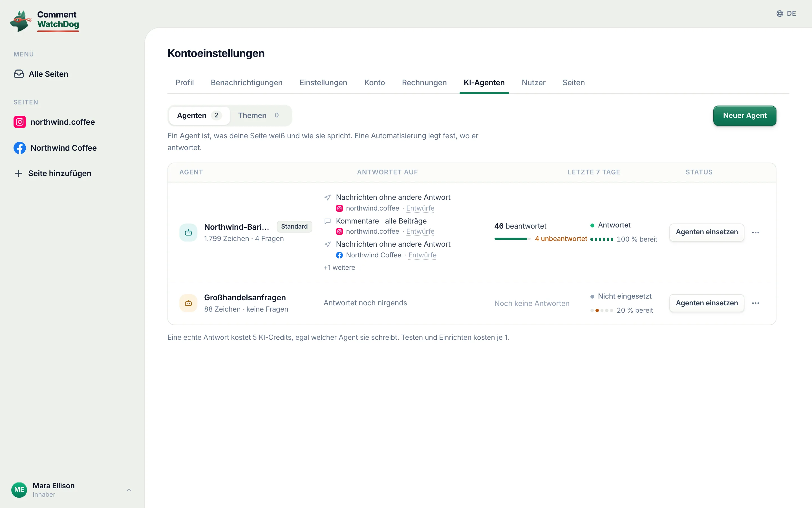Switch to the Profil tab
The image size is (812, 508).
click(185, 83)
